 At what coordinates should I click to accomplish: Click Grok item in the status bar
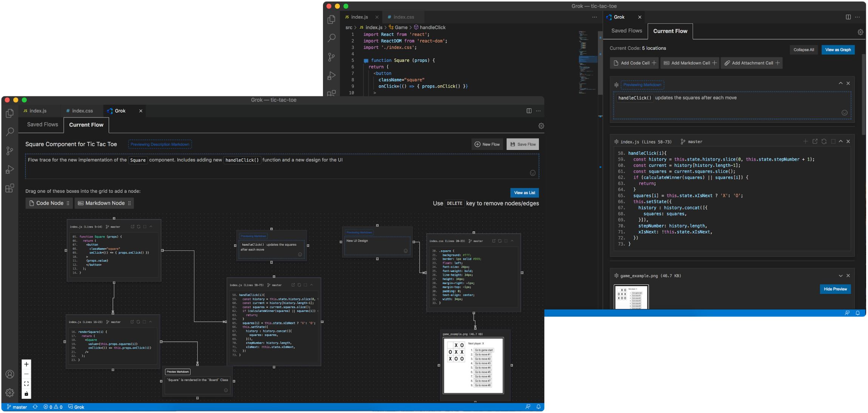pyautogui.click(x=76, y=407)
